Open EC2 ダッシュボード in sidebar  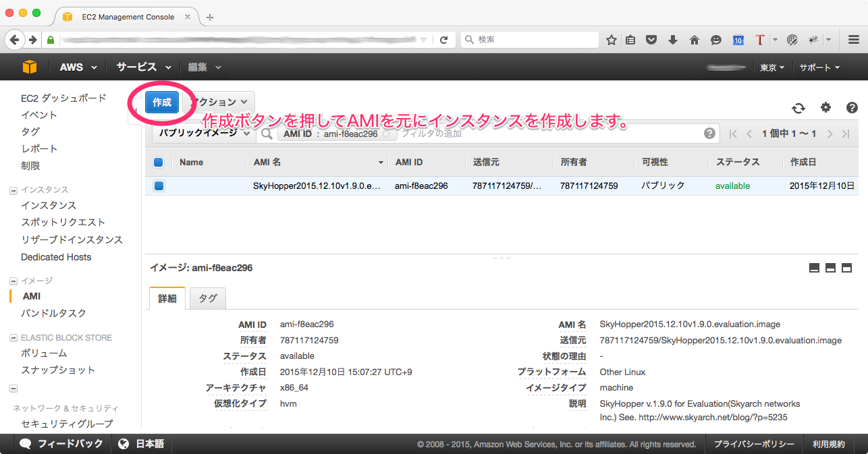(63, 98)
